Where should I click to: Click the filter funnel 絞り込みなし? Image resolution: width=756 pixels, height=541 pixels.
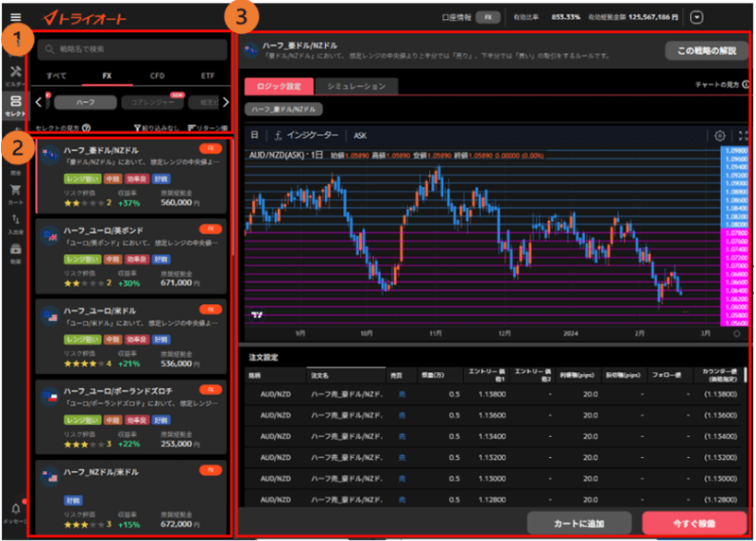pos(157,128)
